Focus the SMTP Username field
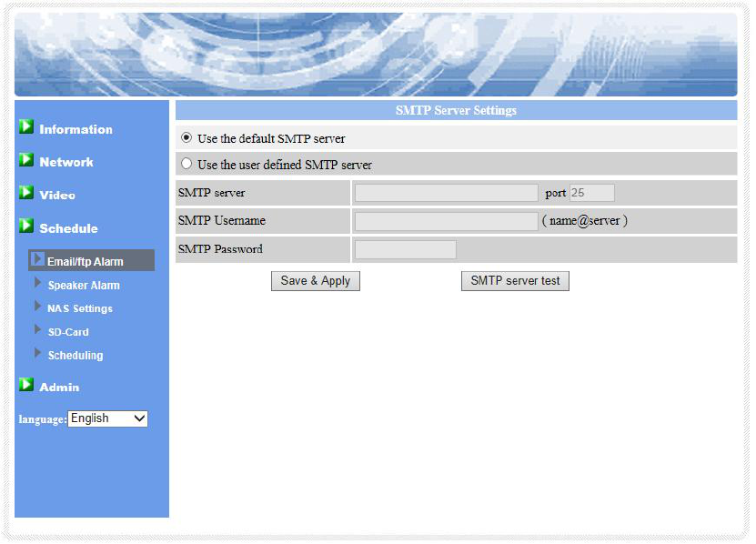This screenshot has width=756, height=544. 447,221
